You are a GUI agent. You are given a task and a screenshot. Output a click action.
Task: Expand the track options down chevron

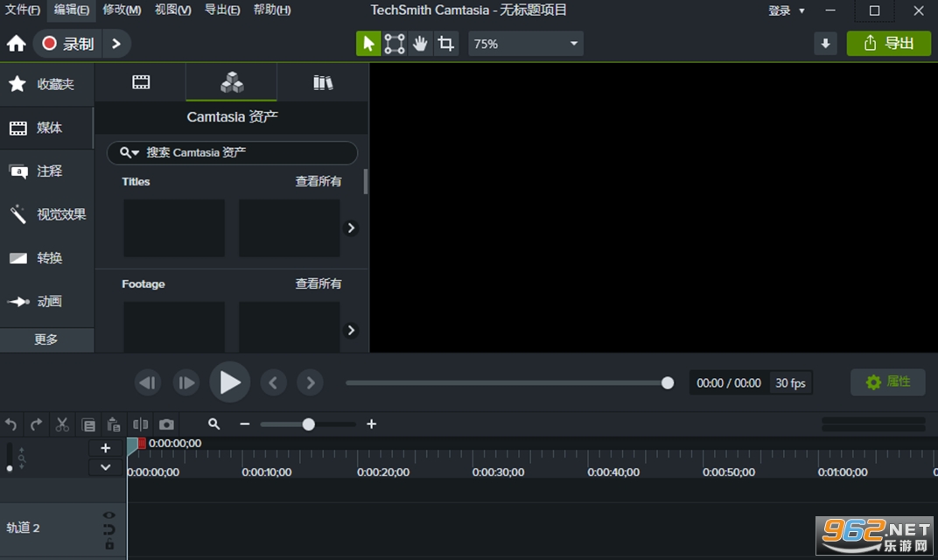105,467
